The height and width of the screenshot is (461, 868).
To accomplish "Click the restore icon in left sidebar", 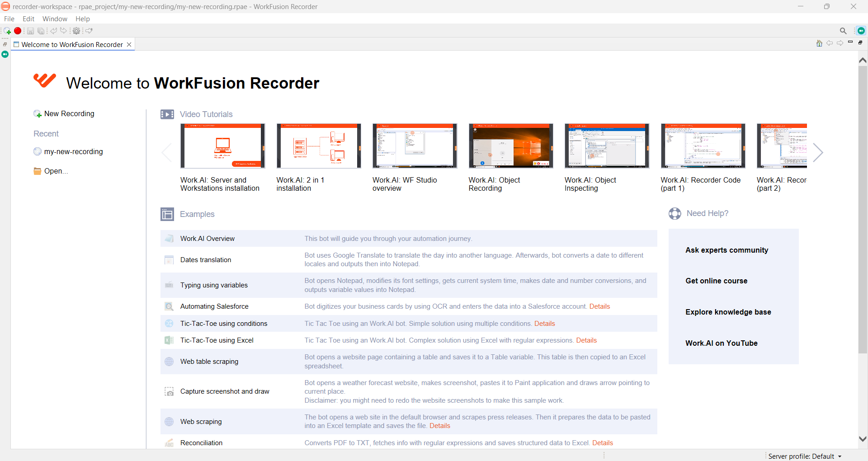I will (x=5, y=44).
